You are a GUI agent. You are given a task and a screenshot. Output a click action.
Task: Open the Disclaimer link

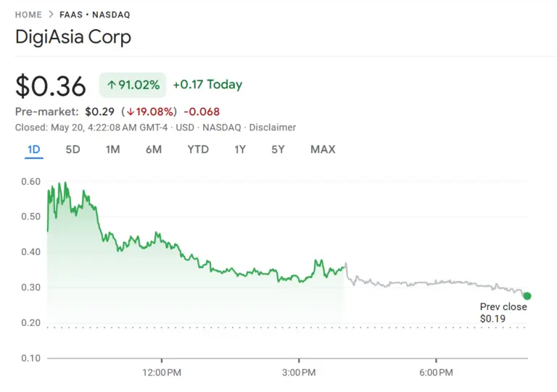[273, 128]
